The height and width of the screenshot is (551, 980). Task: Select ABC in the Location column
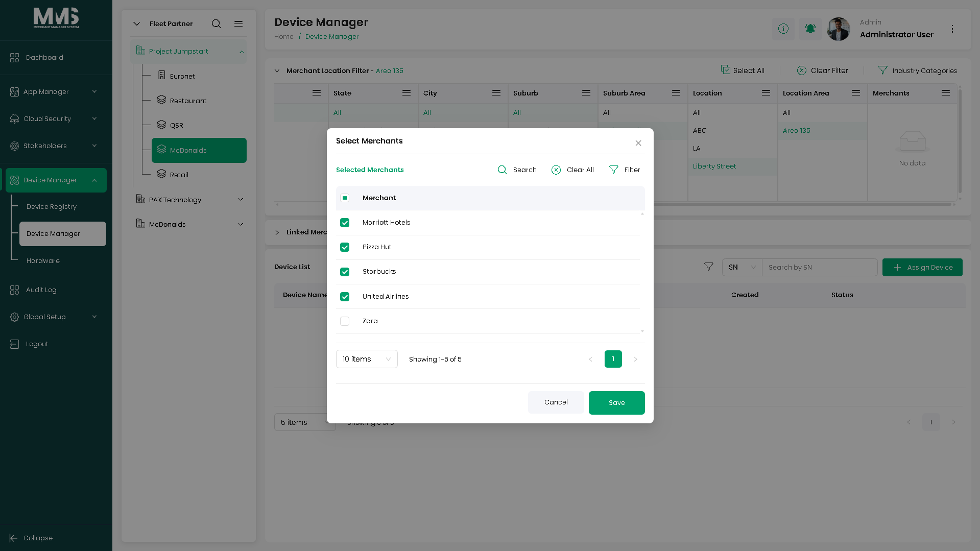coord(700,131)
